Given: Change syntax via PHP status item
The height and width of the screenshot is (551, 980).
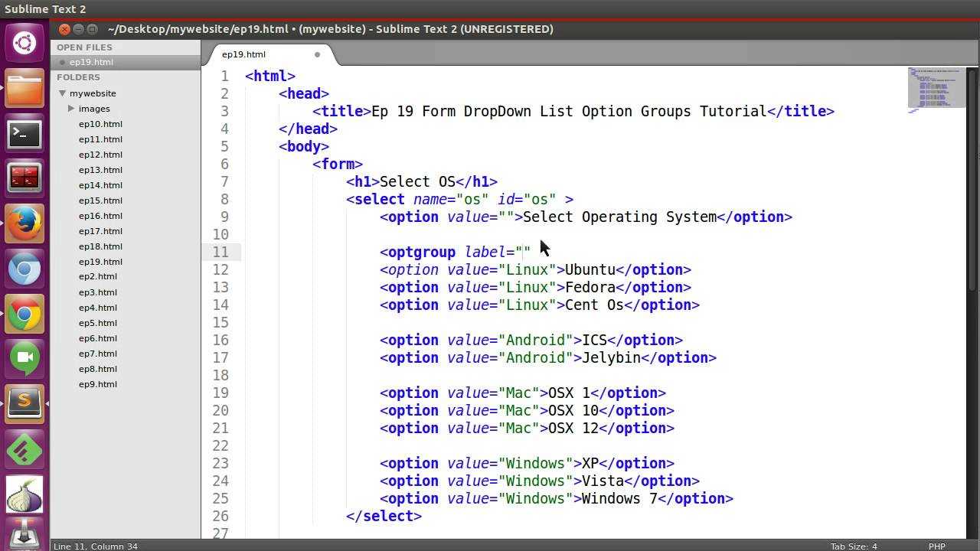Looking at the screenshot, I should click(x=936, y=546).
